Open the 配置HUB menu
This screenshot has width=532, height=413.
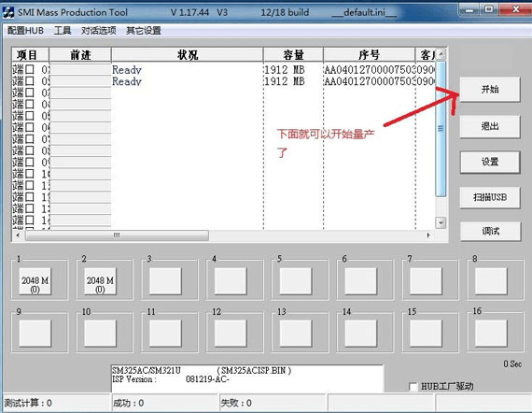pos(25,31)
